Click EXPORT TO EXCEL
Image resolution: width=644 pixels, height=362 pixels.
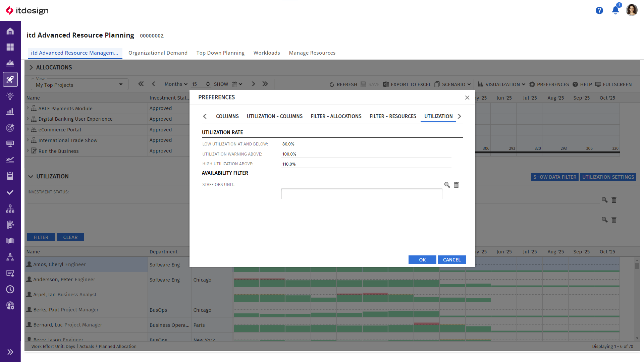(407, 84)
